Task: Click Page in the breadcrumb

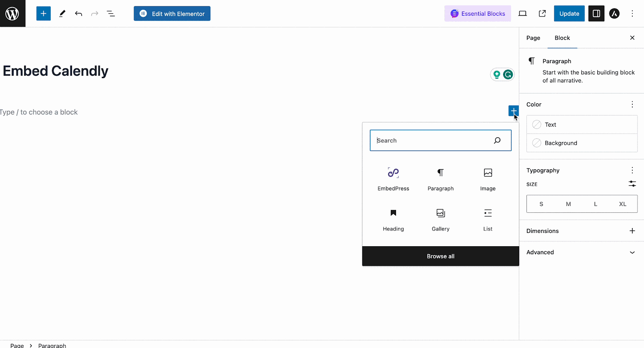Action: [x=17, y=345]
